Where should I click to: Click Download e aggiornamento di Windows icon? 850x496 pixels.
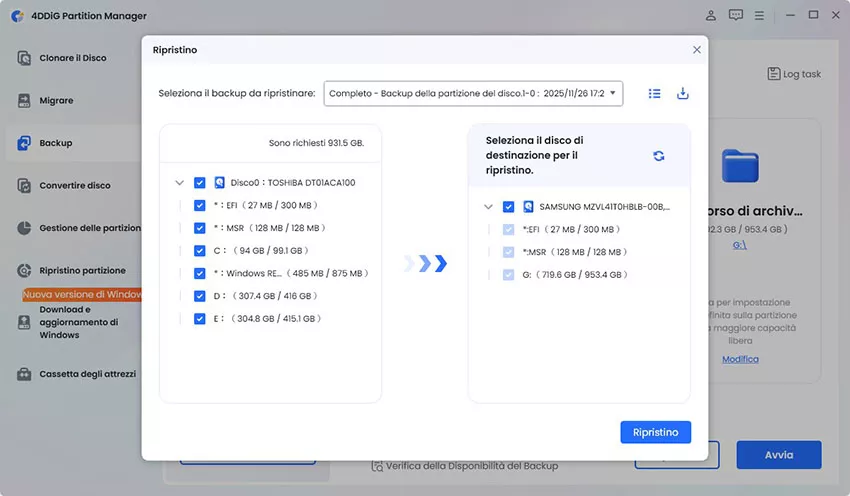24,323
